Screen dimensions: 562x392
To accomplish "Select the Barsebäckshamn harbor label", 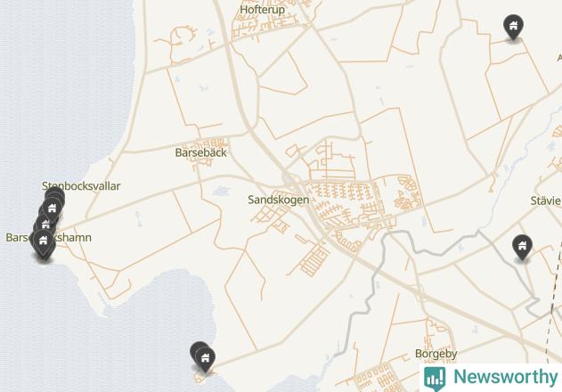I will point(48,237).
